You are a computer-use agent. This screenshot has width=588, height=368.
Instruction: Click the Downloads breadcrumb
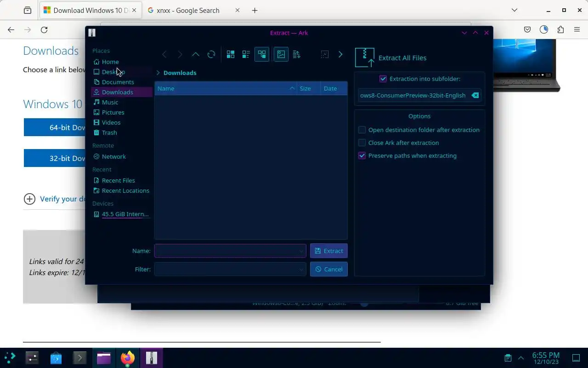click(x=180, y=73)
